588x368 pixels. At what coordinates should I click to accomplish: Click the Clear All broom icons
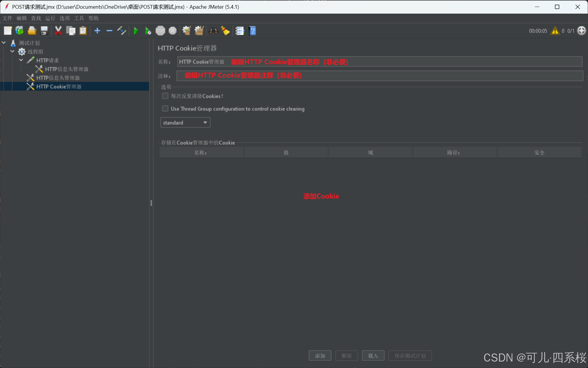click(x=199, y=31)
